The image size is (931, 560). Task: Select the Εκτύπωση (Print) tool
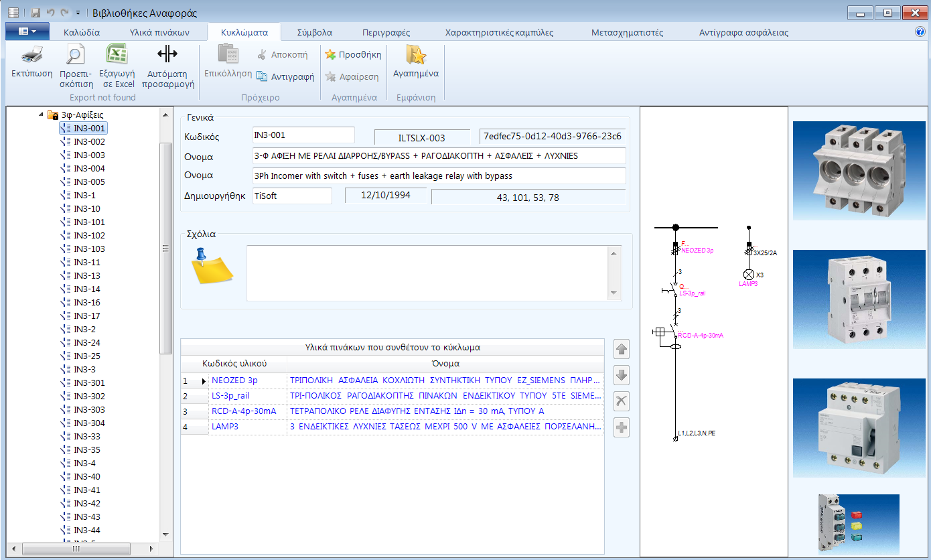tap(31, 64)
